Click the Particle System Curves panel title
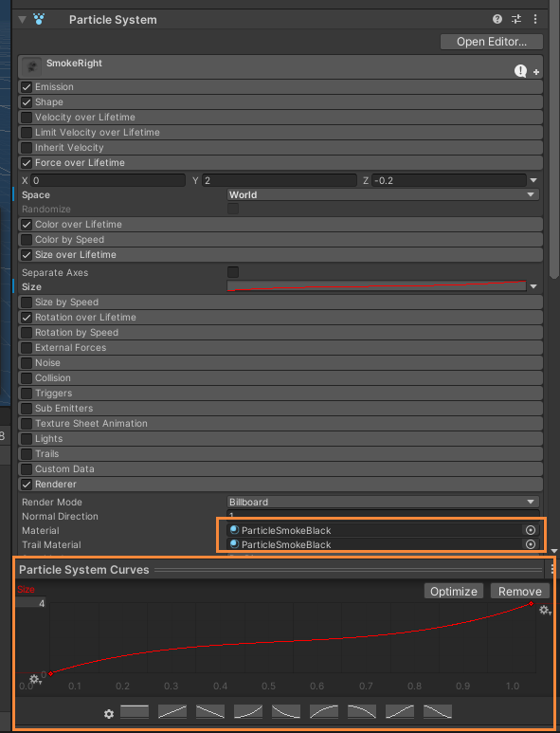 [x=84, y=569]
